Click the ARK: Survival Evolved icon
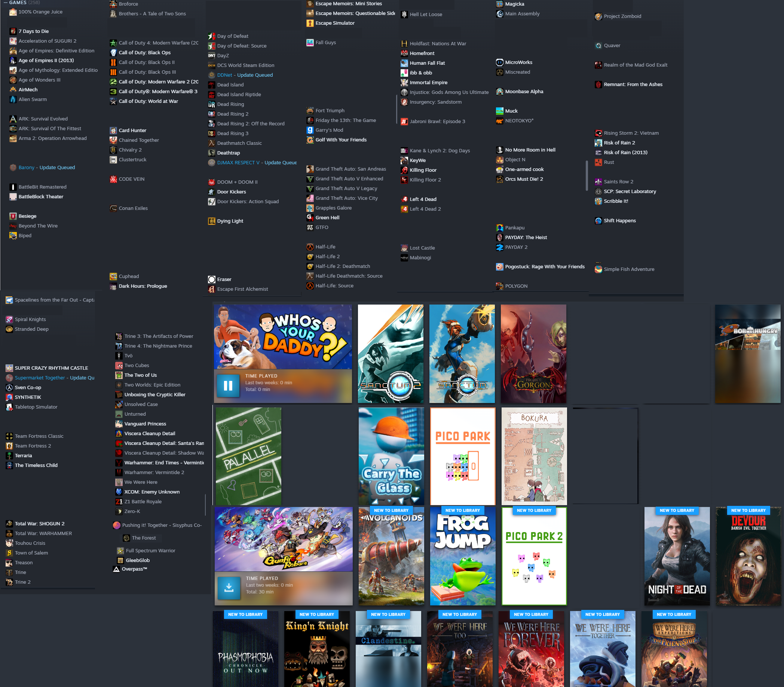This screenshot has height=687, width=784. click(13, 119)
